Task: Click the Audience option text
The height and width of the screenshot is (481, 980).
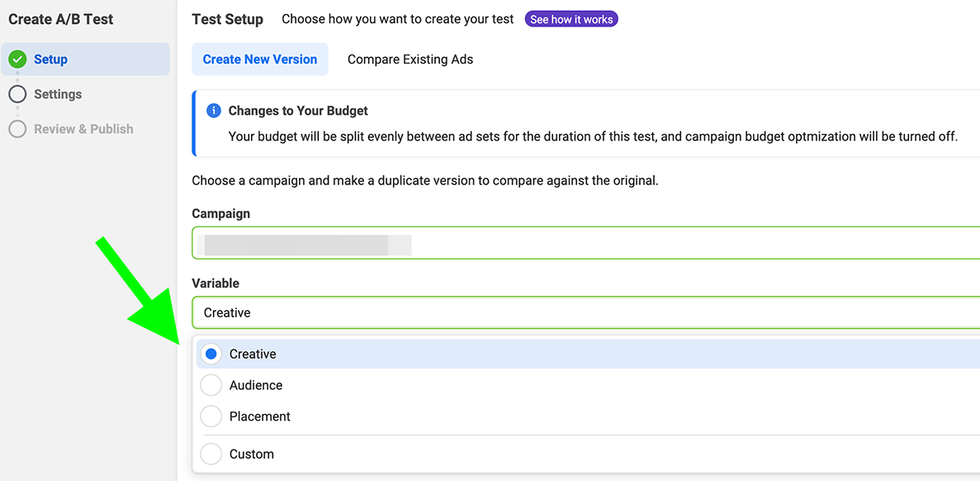Action: click(256, 385)
